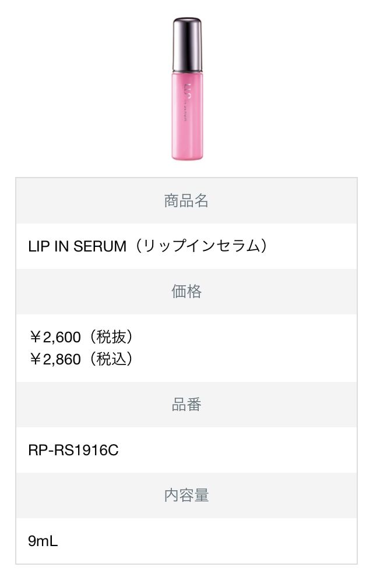Viewport: 373px width, 588px height.
Task: Click the 品番 heading text
Action: pos(186,405)
